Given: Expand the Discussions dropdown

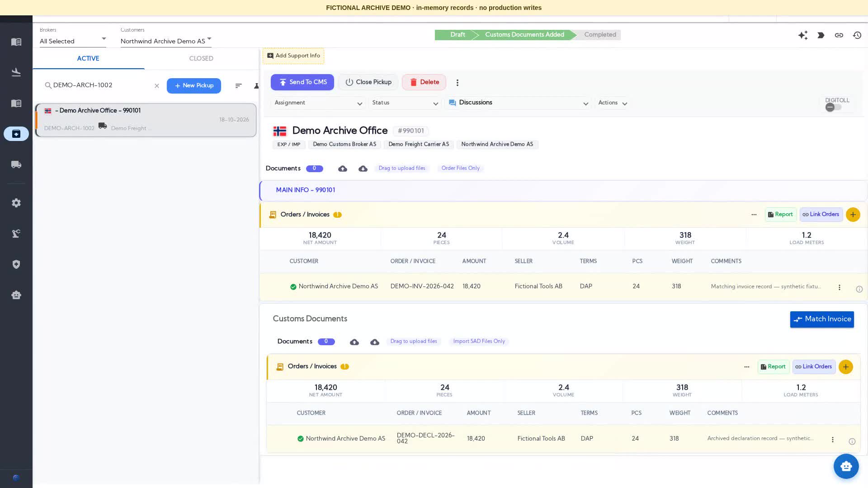Looking at the screenshot, I should coord(519,103).
